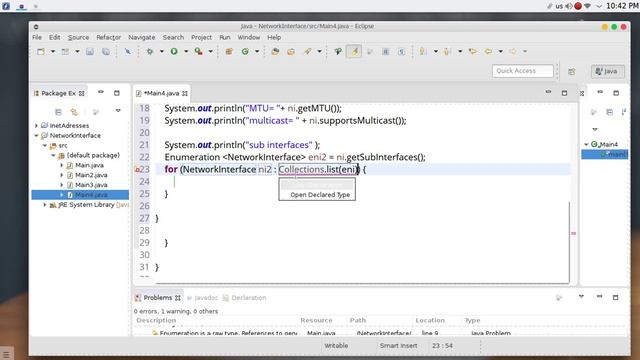Create a New Java Package icon
Viewport: 640px width, 360px height.
click(x=229, y=51)
